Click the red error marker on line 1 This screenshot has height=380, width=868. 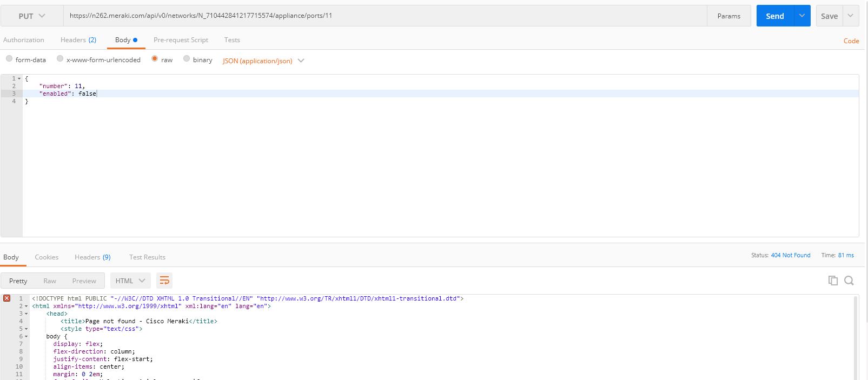(x=6, y=298)
